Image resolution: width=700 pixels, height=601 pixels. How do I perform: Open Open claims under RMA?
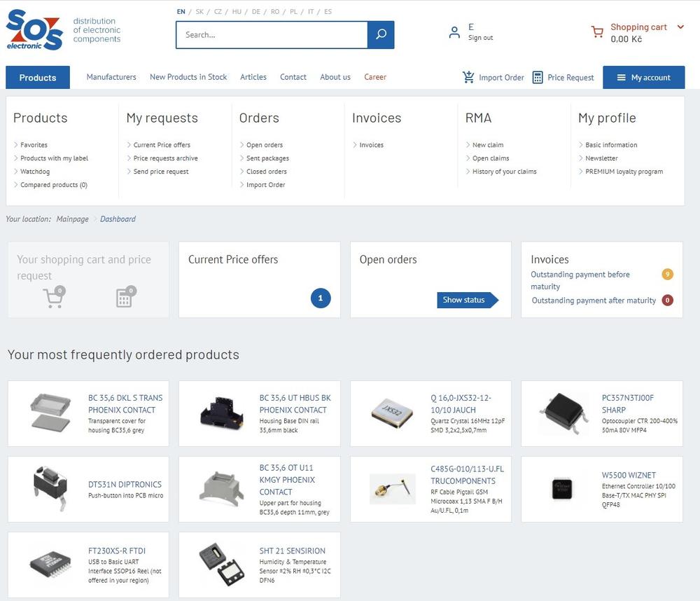[x=491, y=158]
